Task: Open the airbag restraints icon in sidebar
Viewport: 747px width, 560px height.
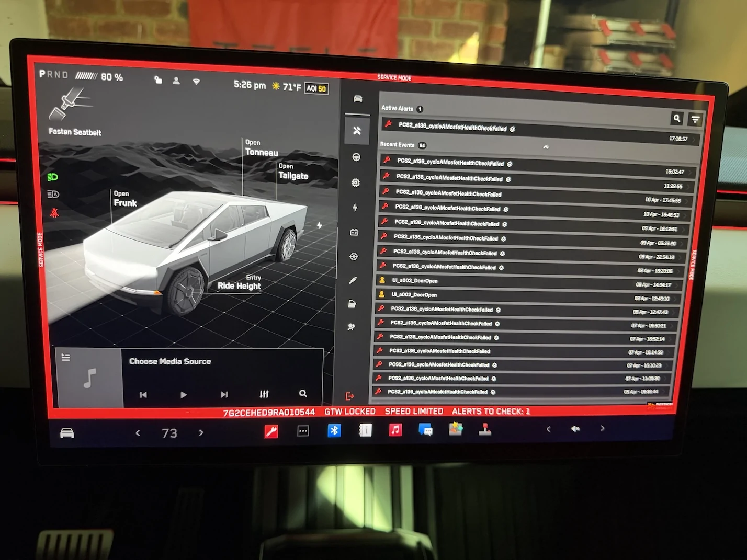Action: [352, 327]
